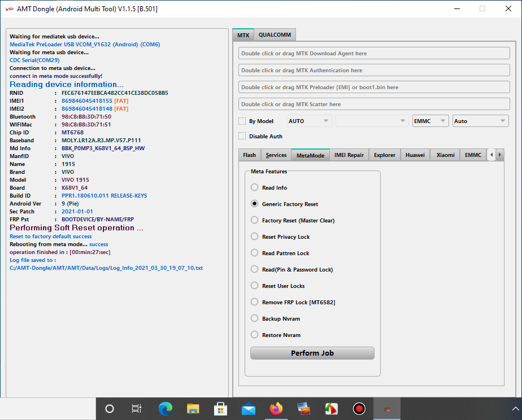This screenshot has width=522, height=420.
Task: Expand the AUTO dropdown next to By Model
Action: (x=309, y=121)
